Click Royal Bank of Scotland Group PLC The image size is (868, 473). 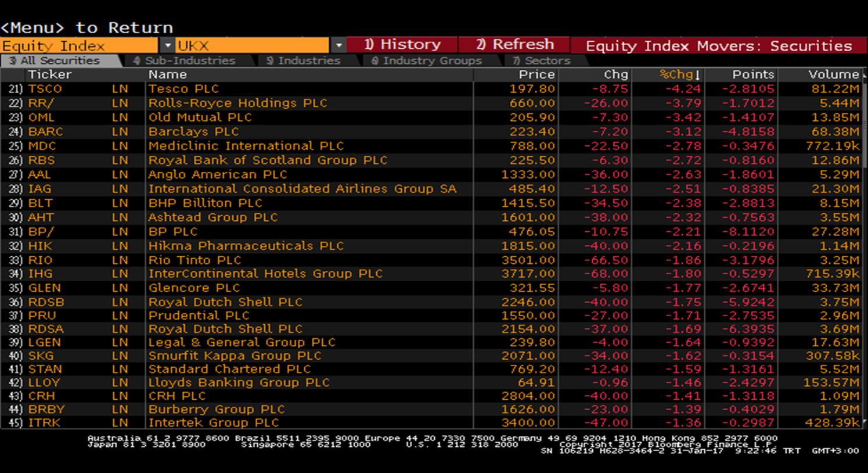268,160
